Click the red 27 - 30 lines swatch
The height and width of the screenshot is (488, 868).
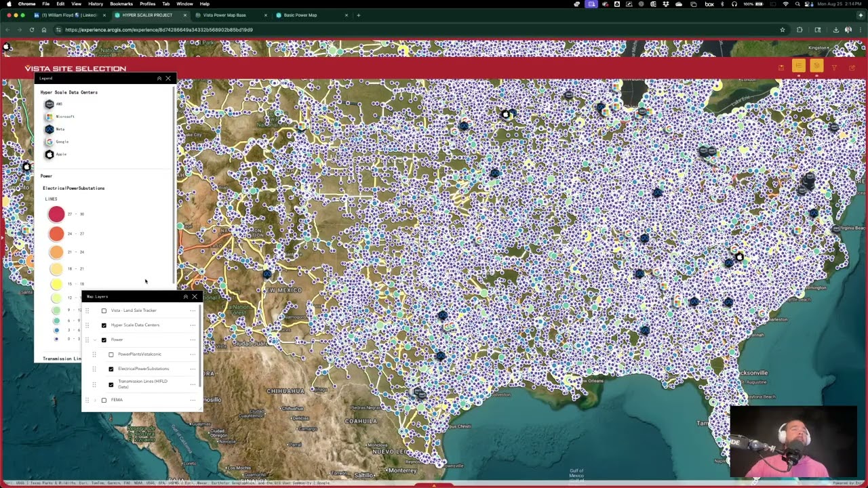56,214
